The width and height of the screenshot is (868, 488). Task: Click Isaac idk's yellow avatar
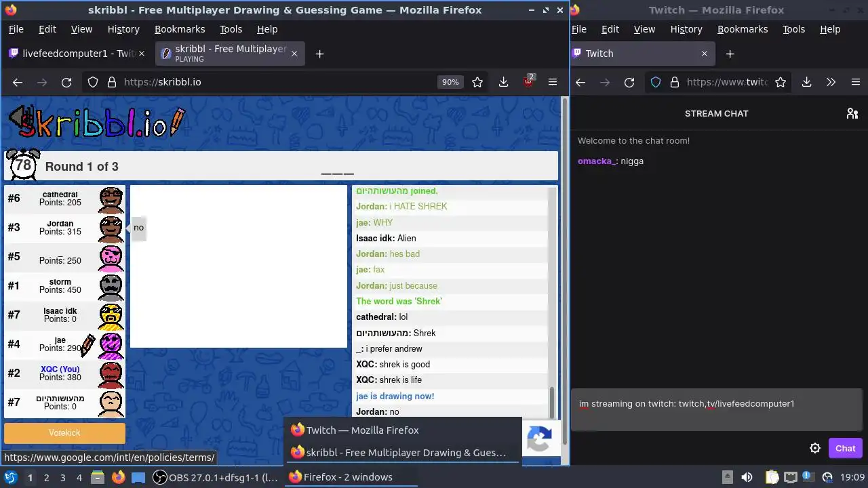click(x=111, y=316)
